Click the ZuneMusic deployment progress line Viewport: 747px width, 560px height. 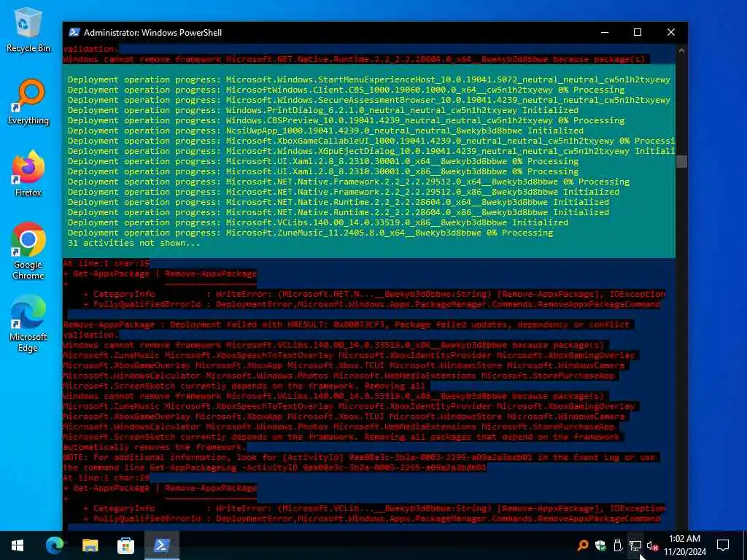[x=310, y=233]
